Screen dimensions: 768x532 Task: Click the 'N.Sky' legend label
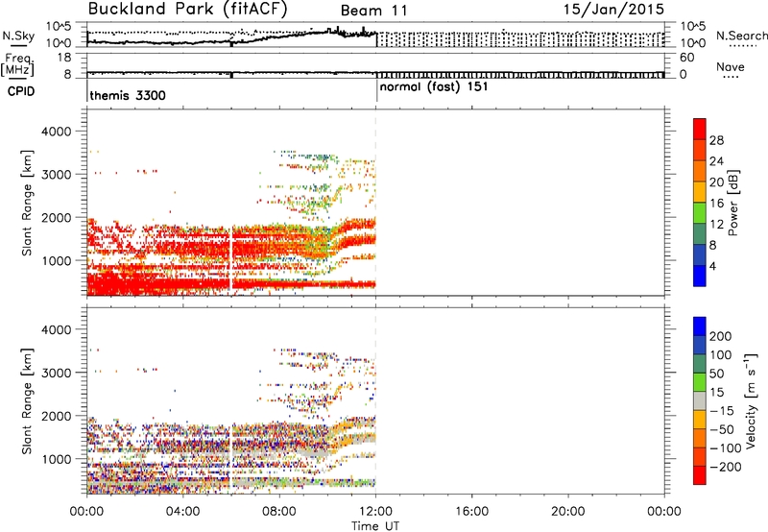[x=18, y=36]
